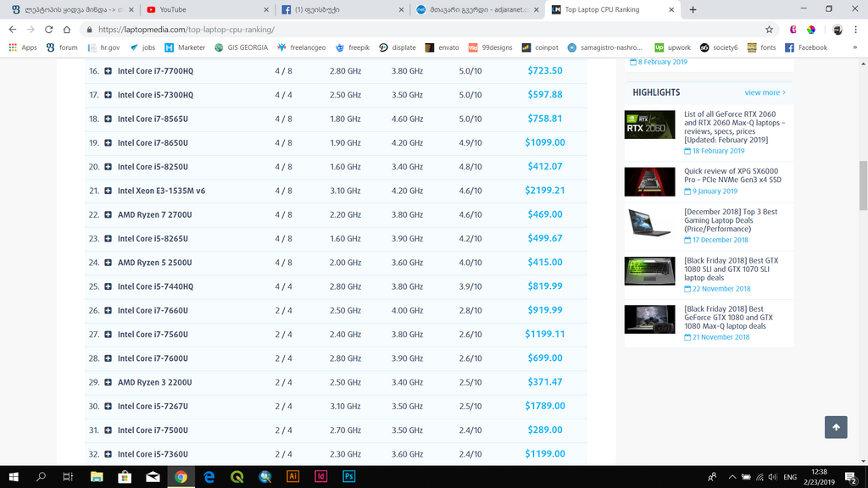Open the 99designs bookmark

click(491, 47)
